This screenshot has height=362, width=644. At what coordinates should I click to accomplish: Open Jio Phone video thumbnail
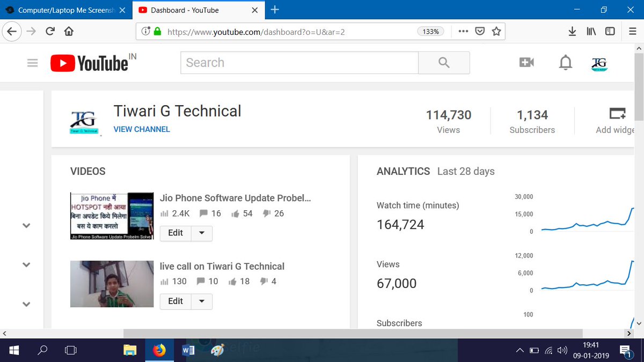click(112, 216)
